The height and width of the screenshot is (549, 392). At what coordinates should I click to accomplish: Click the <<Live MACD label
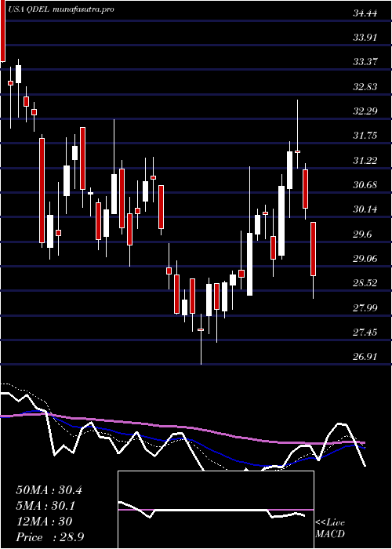pyautogui.click(x=330, y=529)
